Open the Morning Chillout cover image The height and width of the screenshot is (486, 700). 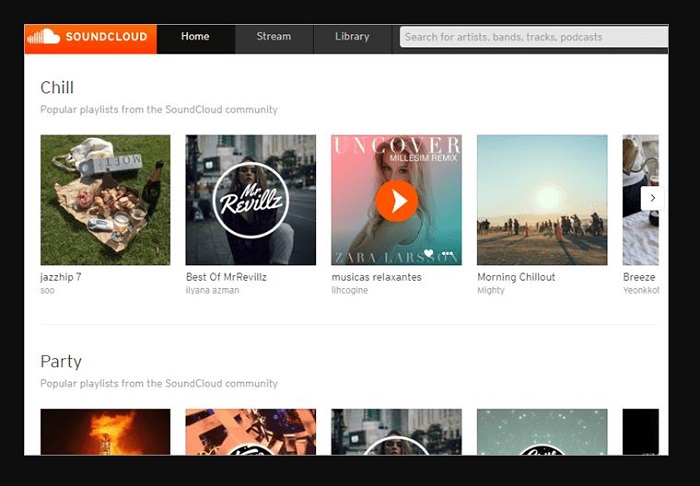click(542, 200)
